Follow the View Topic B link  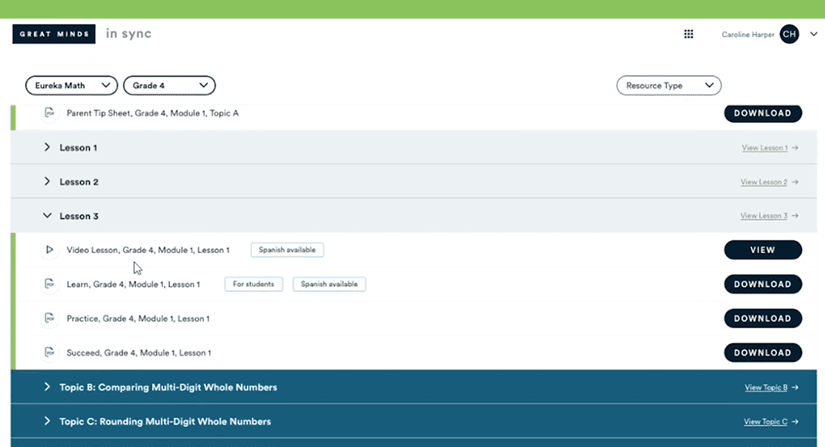771,388
